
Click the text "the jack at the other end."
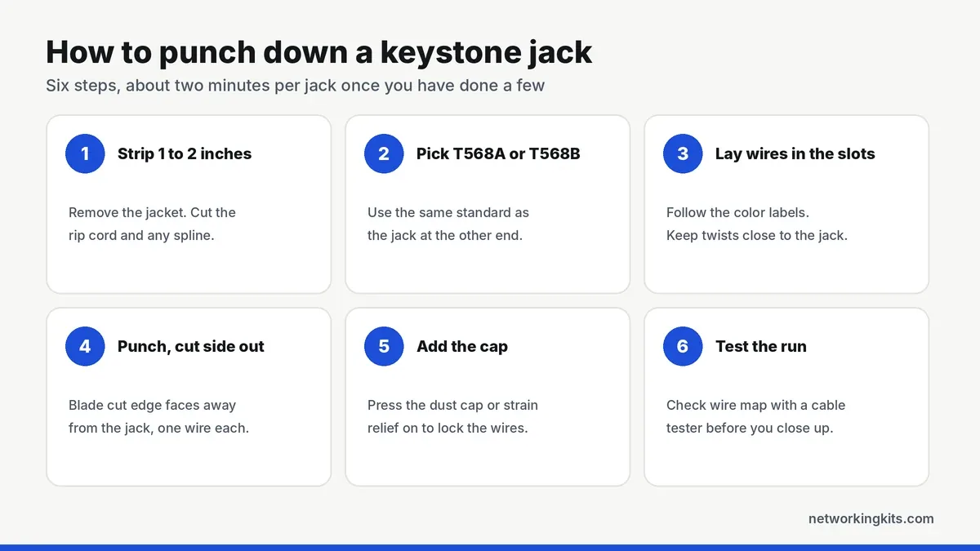pos(445,237)
